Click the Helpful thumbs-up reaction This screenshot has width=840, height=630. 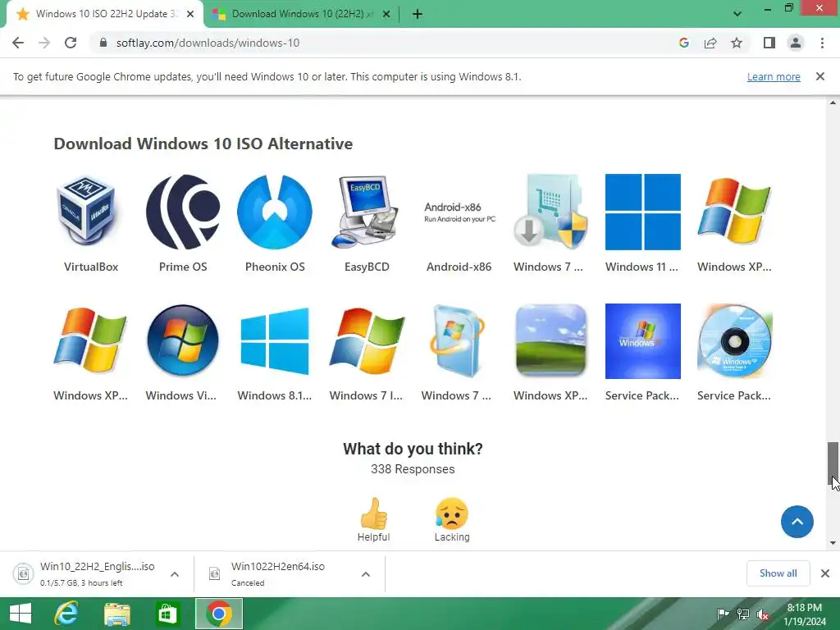(373, 519)
